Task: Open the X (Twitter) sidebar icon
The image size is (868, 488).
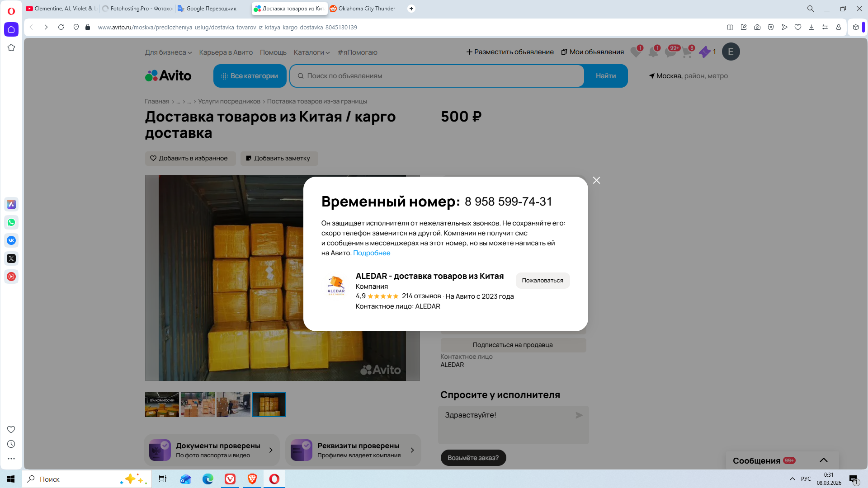Action: click(x=11, y=258)
